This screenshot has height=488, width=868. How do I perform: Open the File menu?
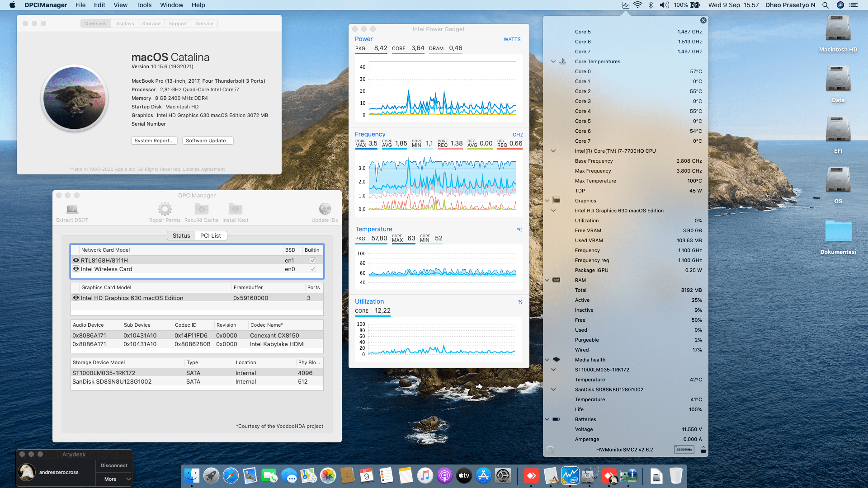(80, 5)
